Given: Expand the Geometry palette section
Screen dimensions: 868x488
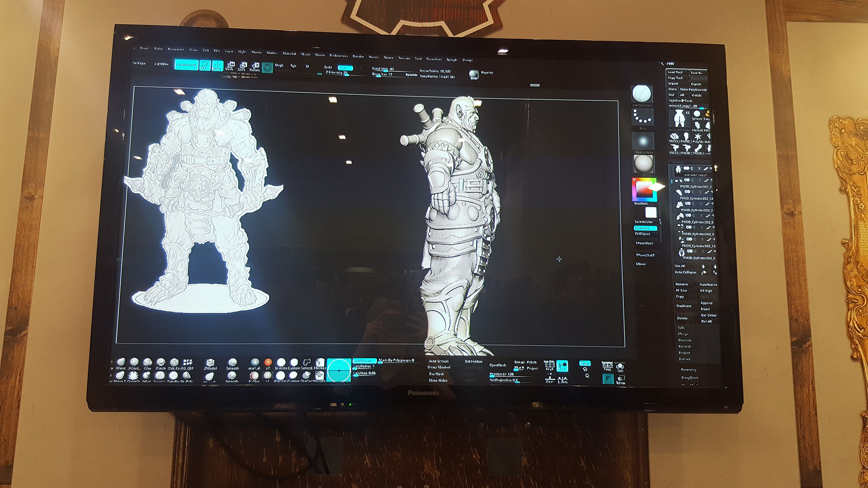Looking at the screenshot, I should tap(688, 370).
